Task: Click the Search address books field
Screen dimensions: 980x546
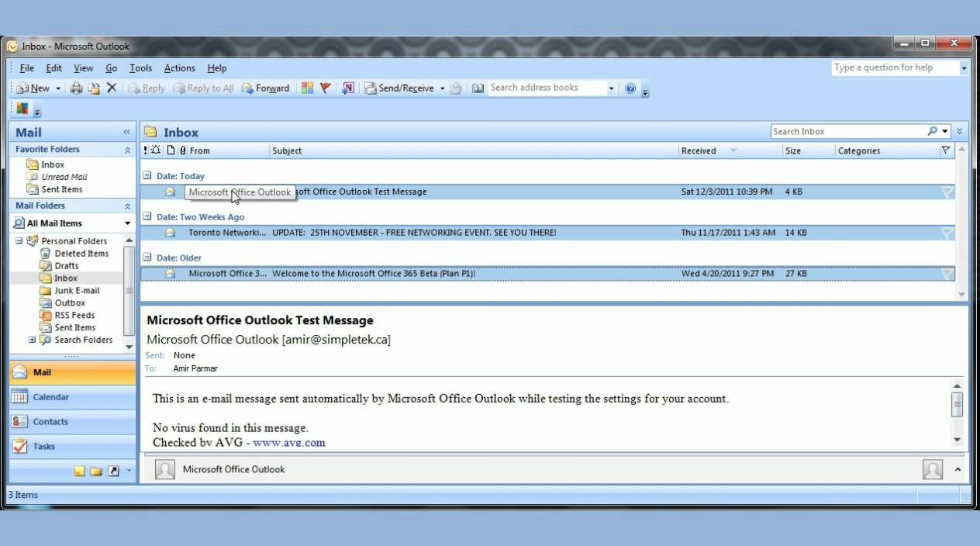Action: point(547,88)
